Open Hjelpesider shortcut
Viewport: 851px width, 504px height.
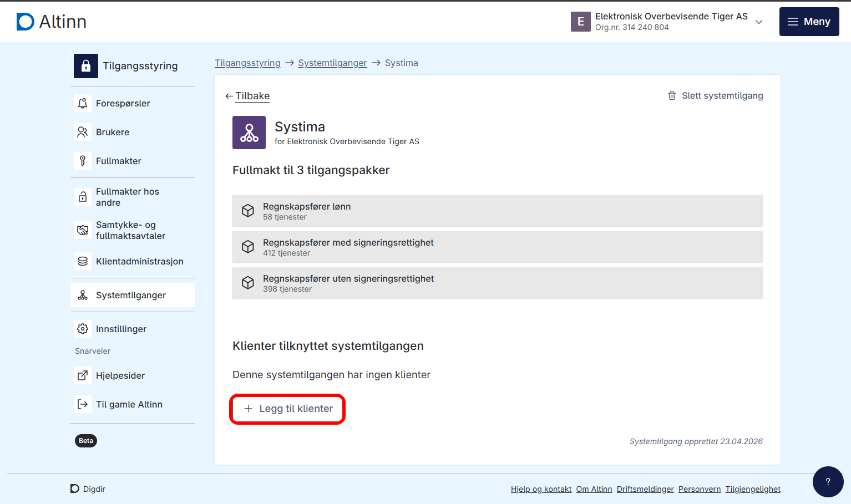pyautogui.click(x=133, y=375)
